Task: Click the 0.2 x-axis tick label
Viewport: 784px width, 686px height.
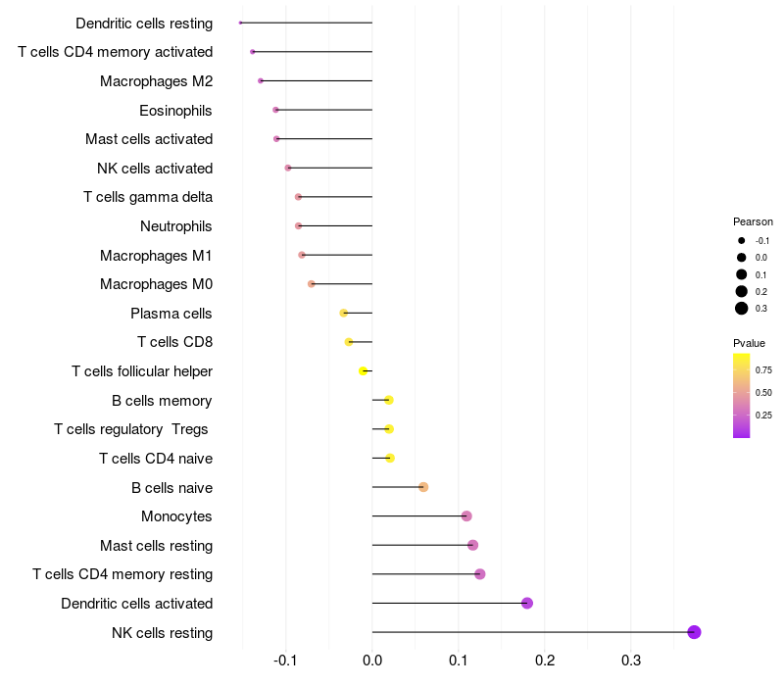Action: (545, 661)
